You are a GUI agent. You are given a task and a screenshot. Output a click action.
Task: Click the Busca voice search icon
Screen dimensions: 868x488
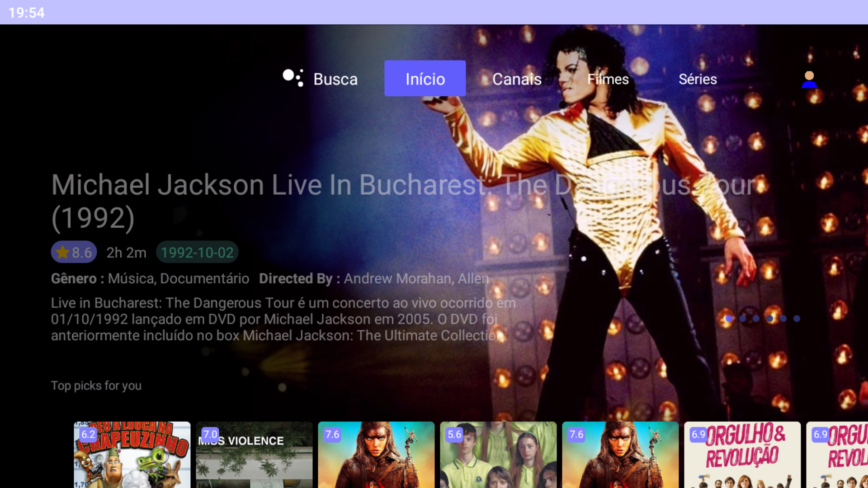pos(293,78)
